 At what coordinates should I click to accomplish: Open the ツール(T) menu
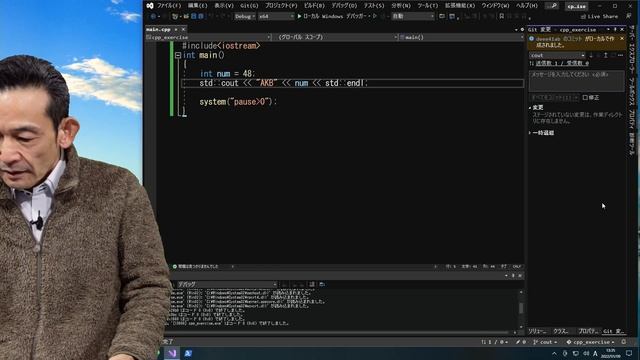click(x=427, y=6)
